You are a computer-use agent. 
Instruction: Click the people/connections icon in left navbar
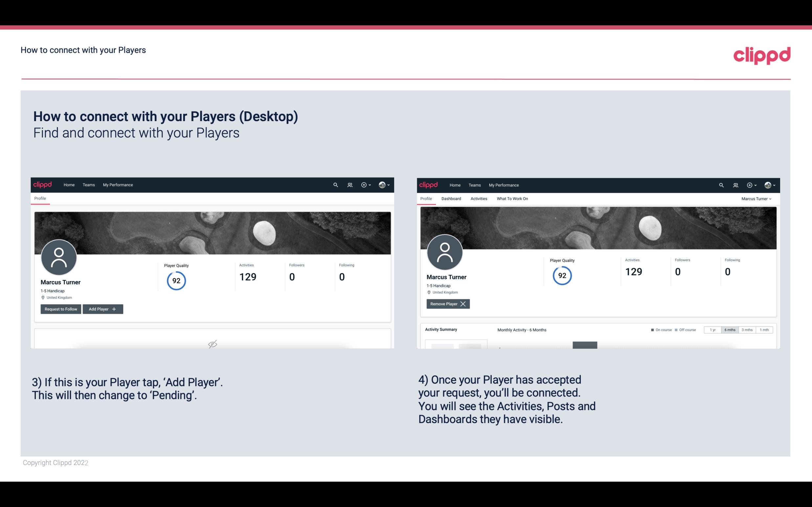(x=349, y=184)
